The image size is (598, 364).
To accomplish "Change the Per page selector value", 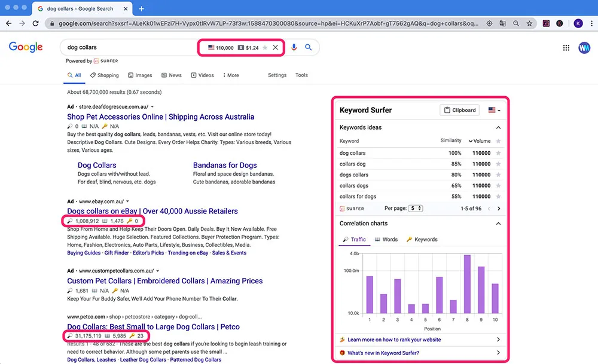I will (416, 208).
